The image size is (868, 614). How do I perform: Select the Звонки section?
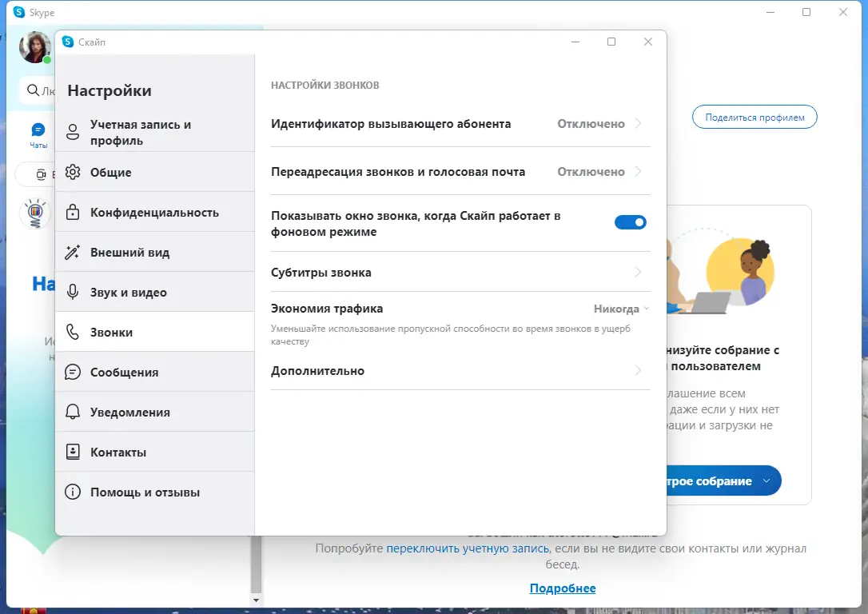pos(155,332)
